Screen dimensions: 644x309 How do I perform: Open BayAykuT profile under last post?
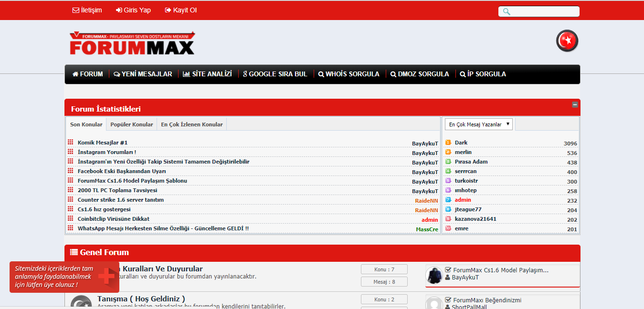(465, 278)
